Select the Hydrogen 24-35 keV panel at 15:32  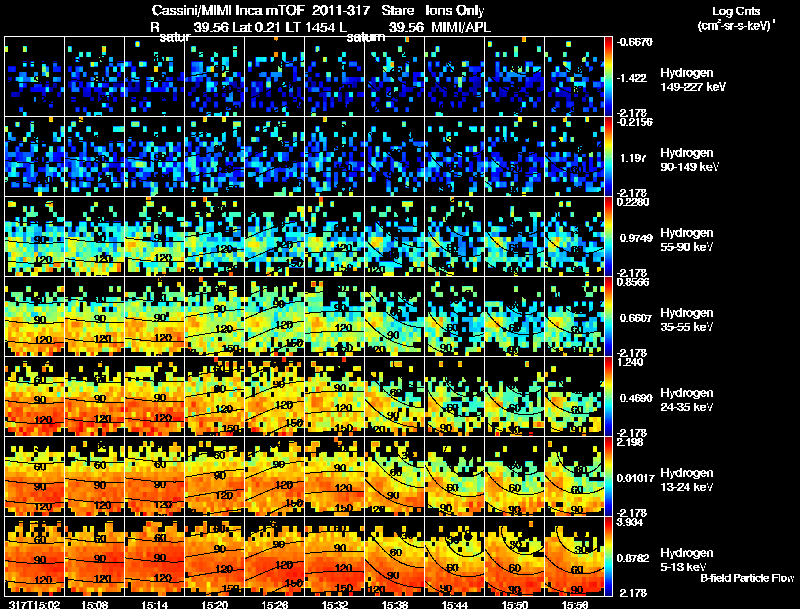335,397
